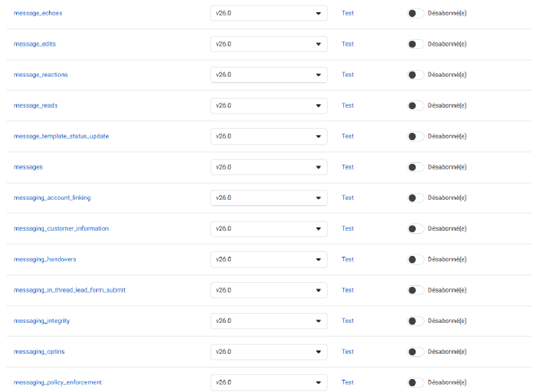538x392 pixels.
Task: Click Test for messaging_customer_information
Action: 347,228
